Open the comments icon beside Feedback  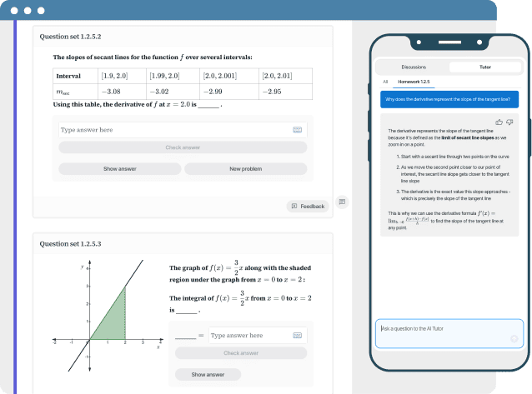point(342,202)
